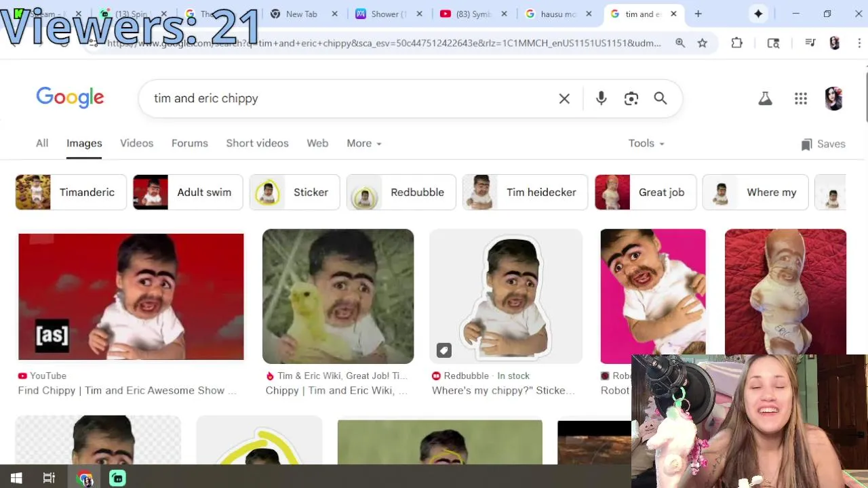This screenshot has height=488, width=868.
Task: Open Redbubble In stock source label
Action: [481, 375]
